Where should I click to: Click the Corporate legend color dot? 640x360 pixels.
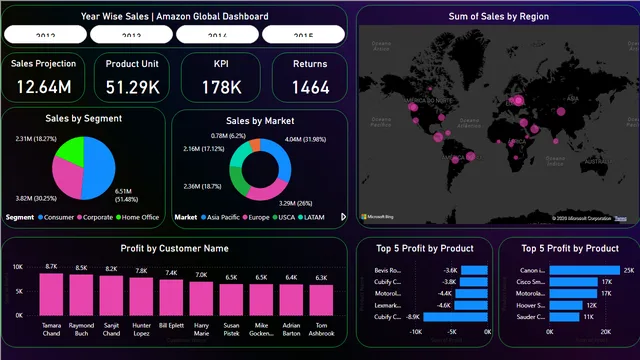(80, 218)
